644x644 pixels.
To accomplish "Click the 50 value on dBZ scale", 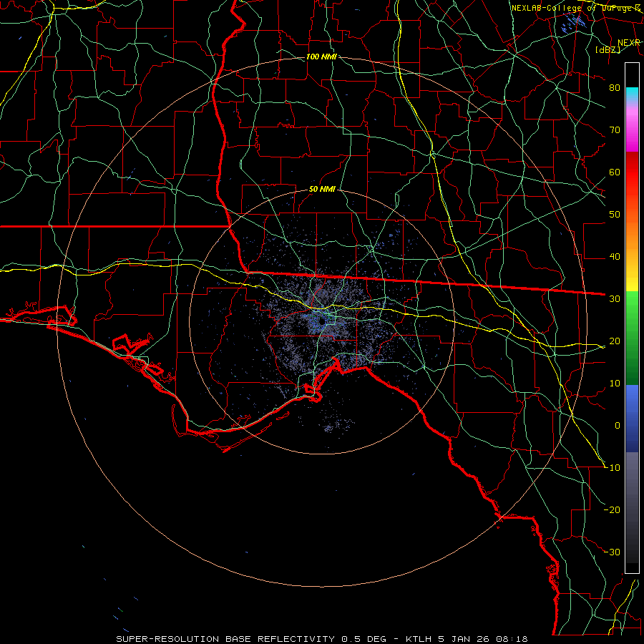I will point(615,215).
